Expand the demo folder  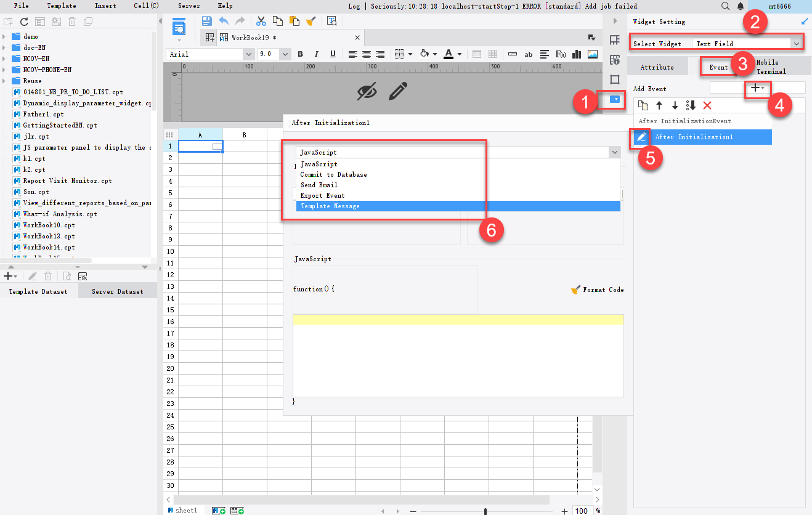click(x=4, y=36)
